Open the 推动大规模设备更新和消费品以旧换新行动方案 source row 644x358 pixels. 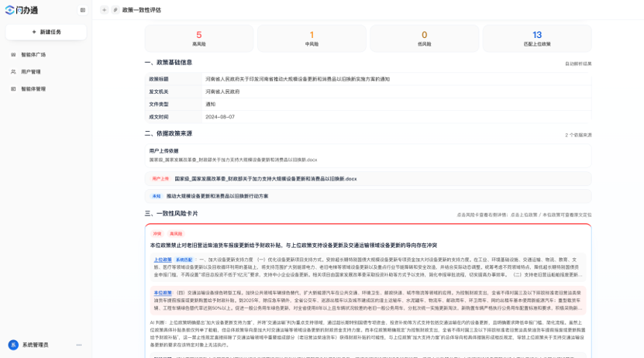click(368, 196)
